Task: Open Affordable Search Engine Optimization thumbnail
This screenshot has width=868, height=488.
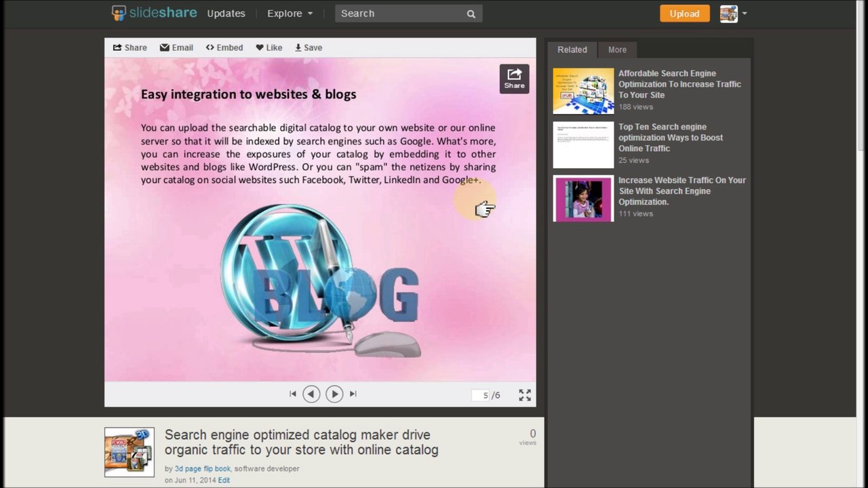Action: [x=583, y=91]
